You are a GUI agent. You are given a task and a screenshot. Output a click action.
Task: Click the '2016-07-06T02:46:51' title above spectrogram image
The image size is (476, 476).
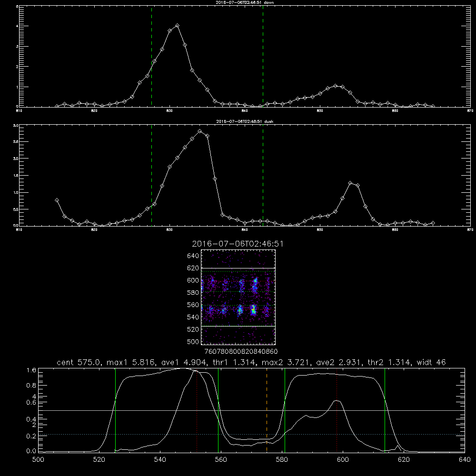[238, 244]
